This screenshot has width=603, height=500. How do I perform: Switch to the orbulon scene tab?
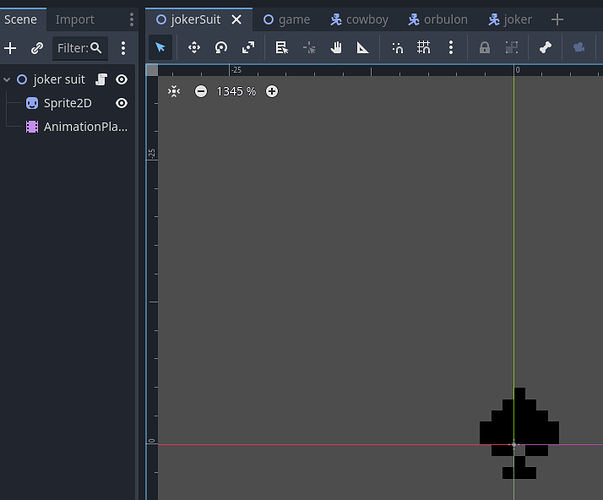point(438,19)
